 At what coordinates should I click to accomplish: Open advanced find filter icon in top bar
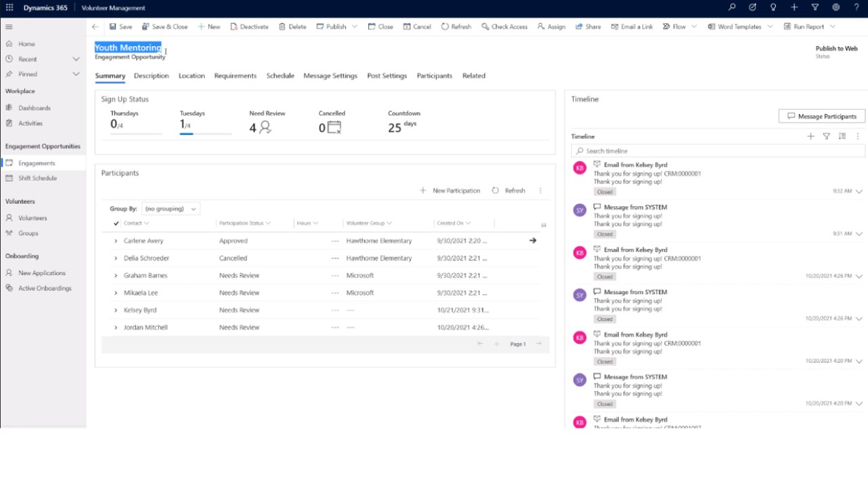point(815,7)
